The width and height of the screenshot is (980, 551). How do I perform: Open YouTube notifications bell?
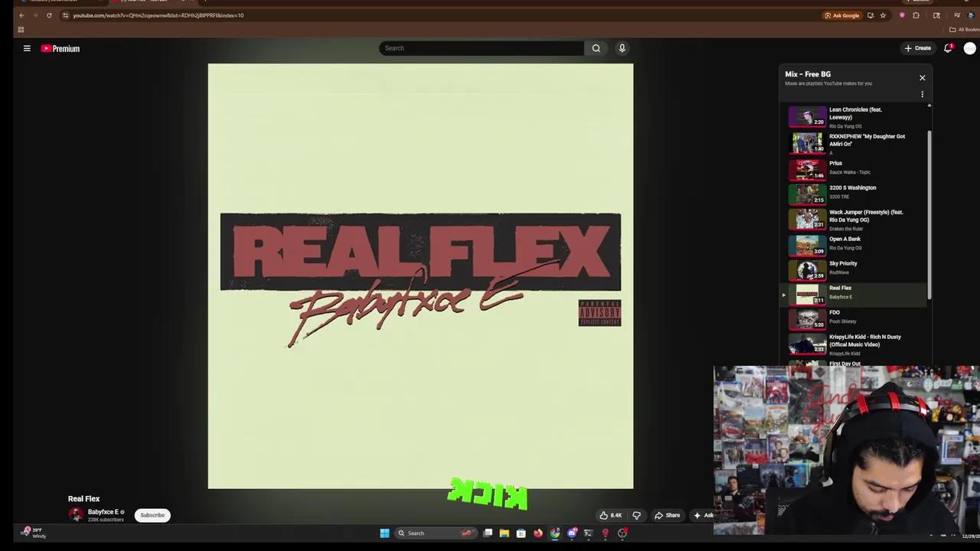coord(948,48)
